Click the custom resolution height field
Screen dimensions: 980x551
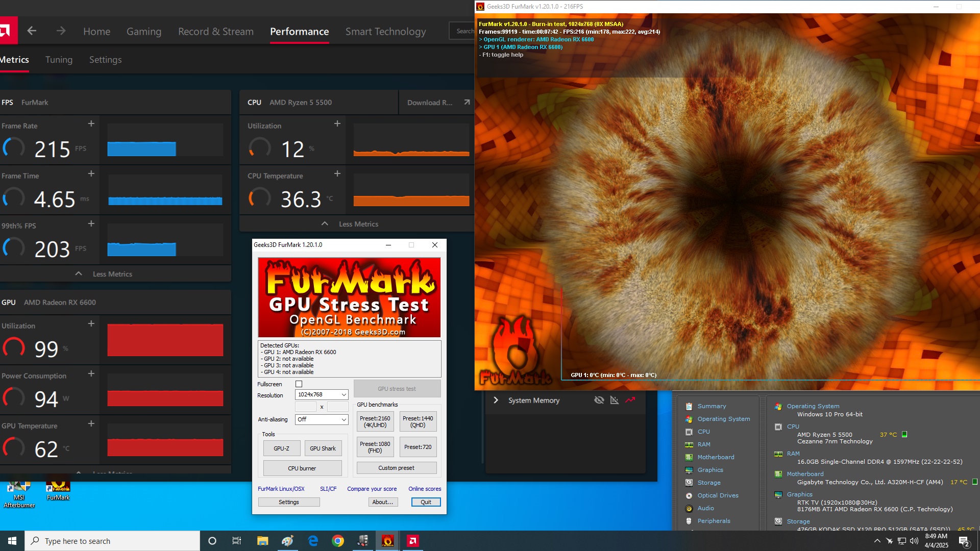(x=337, y=407)
